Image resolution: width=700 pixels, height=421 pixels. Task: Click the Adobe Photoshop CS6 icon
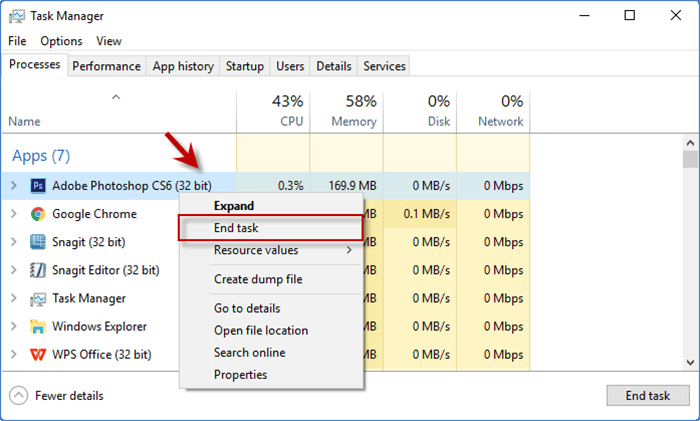click(x=38, y=185)
